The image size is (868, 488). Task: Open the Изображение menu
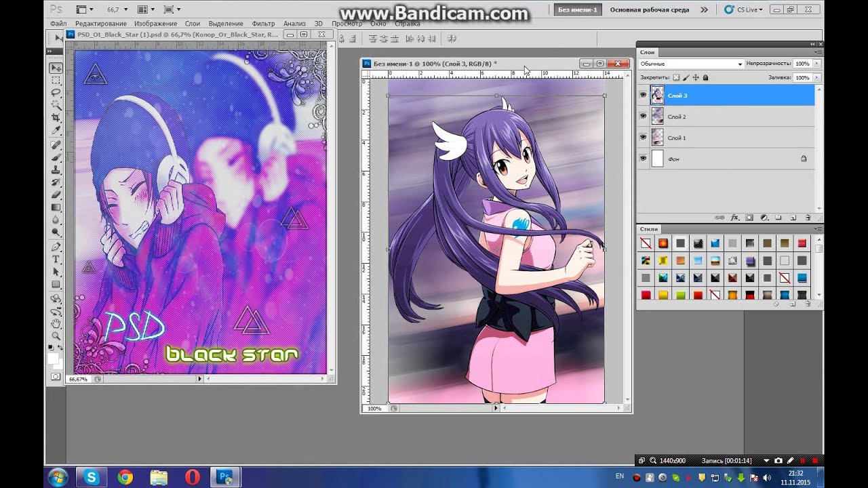click(x=155, y=24)
